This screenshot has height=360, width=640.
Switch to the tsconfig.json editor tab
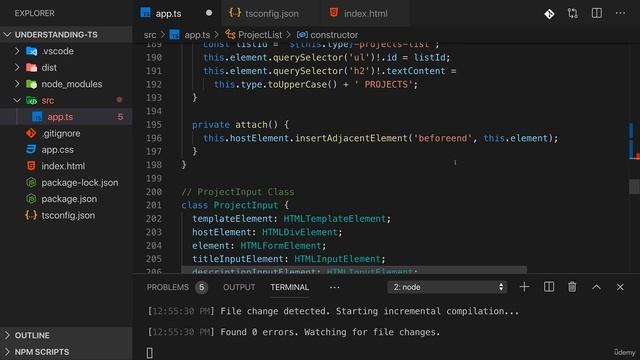pos(271,13)
